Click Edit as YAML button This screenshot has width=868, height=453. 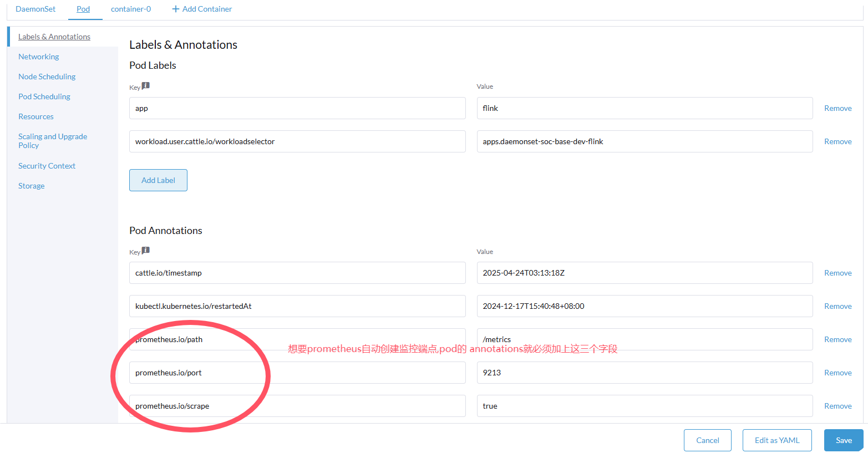777,440
